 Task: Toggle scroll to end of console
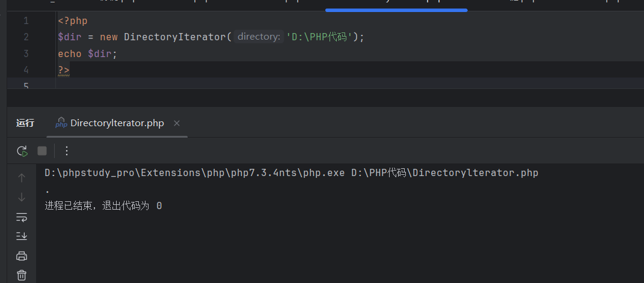pos(22,236)
